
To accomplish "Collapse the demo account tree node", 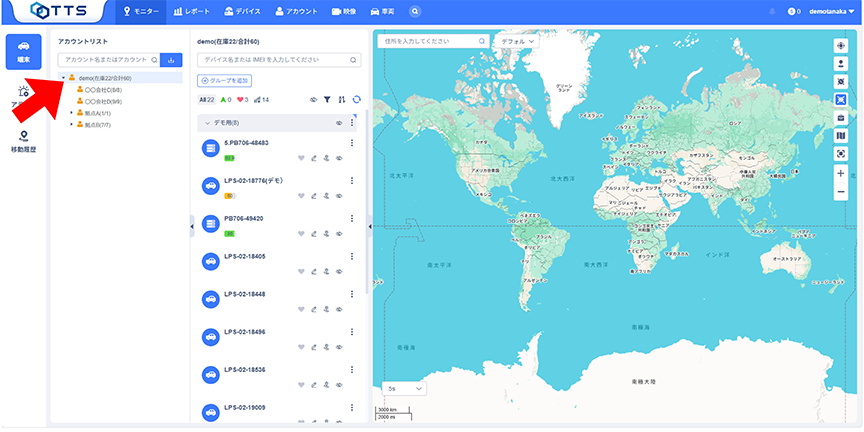I will pyautogui.click(x=63, y=78).
